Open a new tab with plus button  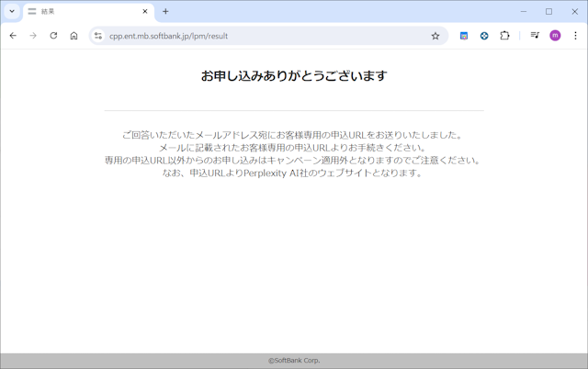coord(165,11)
